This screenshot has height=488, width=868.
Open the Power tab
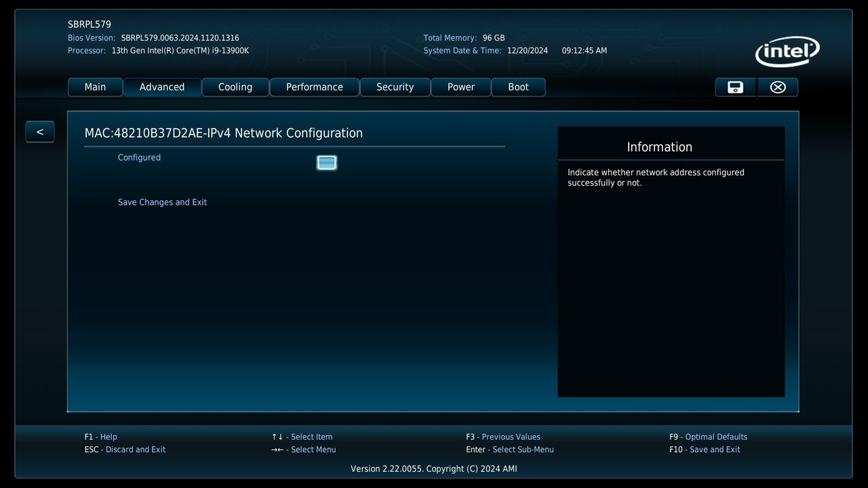pos(461,87)
